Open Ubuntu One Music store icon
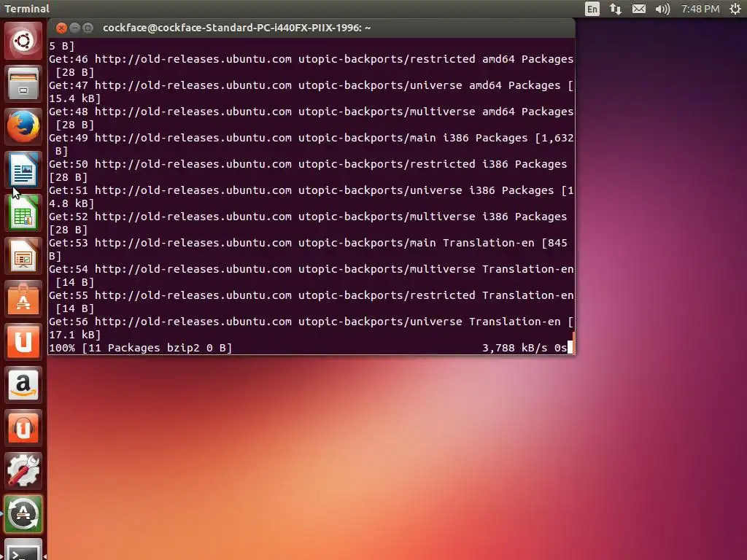This screenshot has width=747, height=560. 23,427
